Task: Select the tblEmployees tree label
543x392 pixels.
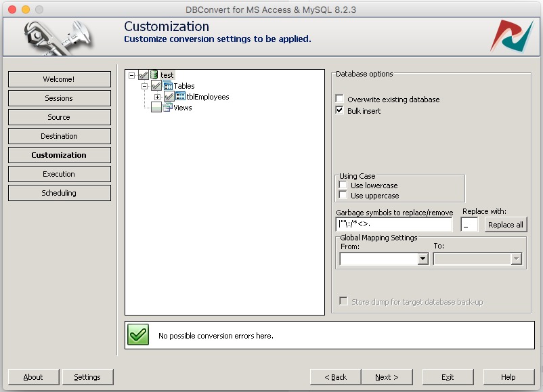Action: coord(207,97)
